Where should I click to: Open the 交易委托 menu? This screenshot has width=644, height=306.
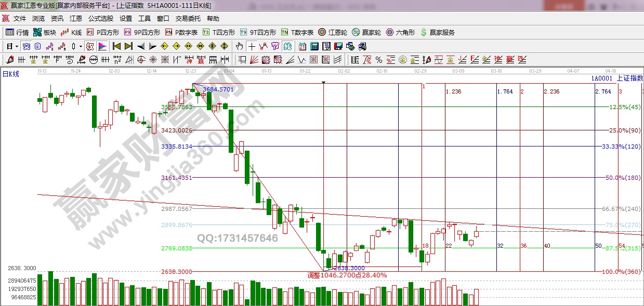coord(188,18)
